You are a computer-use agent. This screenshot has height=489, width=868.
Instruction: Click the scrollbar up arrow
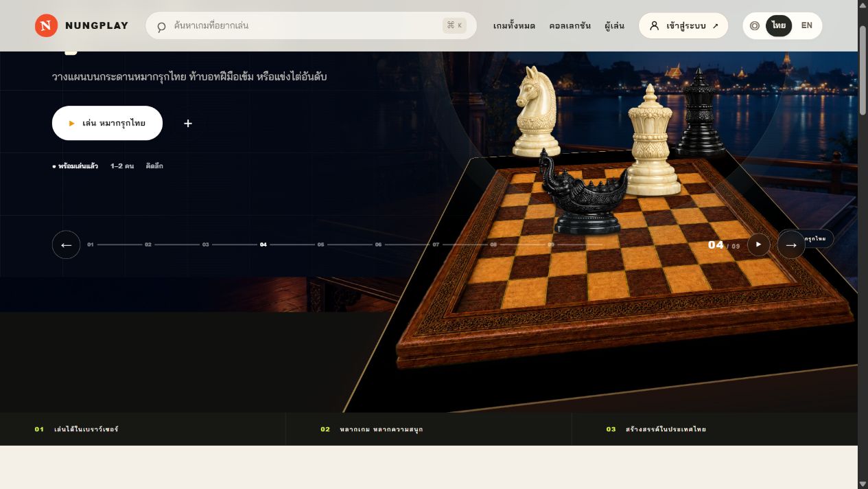coord(863,5)
